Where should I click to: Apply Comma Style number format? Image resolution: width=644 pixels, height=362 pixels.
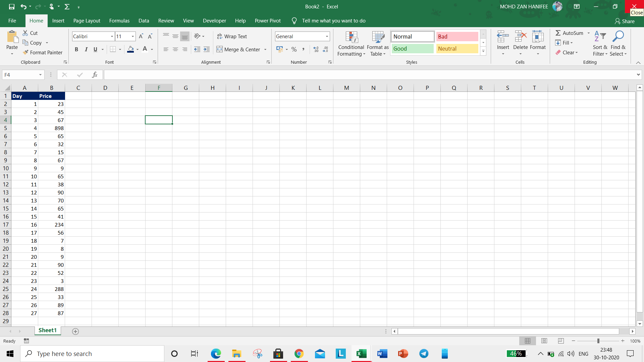pos(303,49)
